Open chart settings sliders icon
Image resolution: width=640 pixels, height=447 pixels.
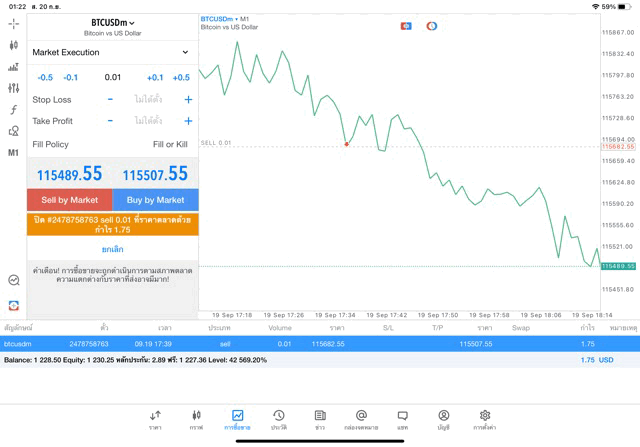coord(13,88)
